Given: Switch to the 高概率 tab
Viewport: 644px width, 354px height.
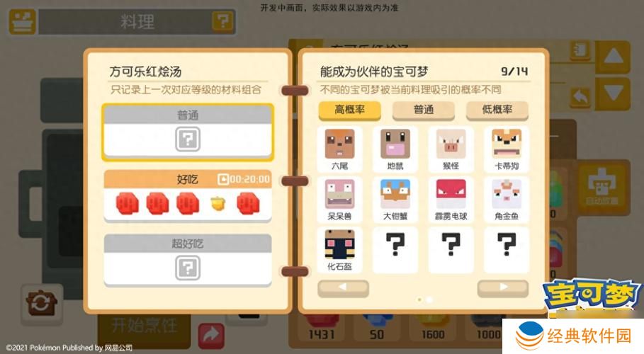Looking at the screenshot, I should [x=349, y=110].
